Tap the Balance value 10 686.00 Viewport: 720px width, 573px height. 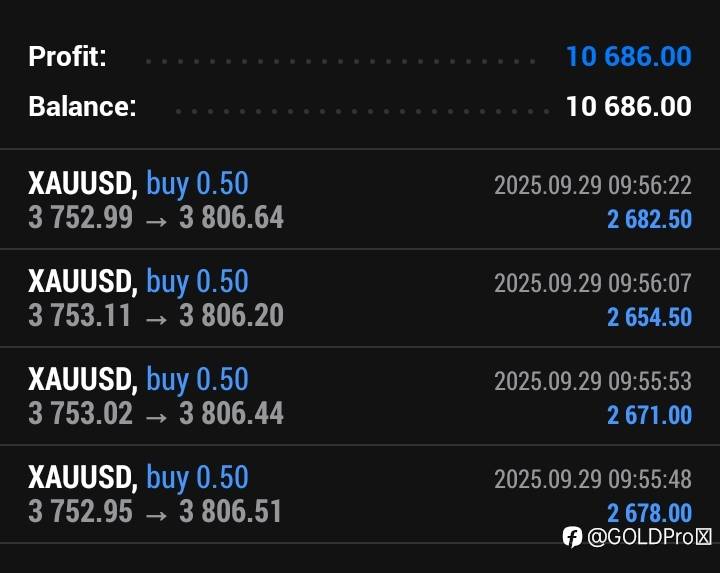click(628, 106)
